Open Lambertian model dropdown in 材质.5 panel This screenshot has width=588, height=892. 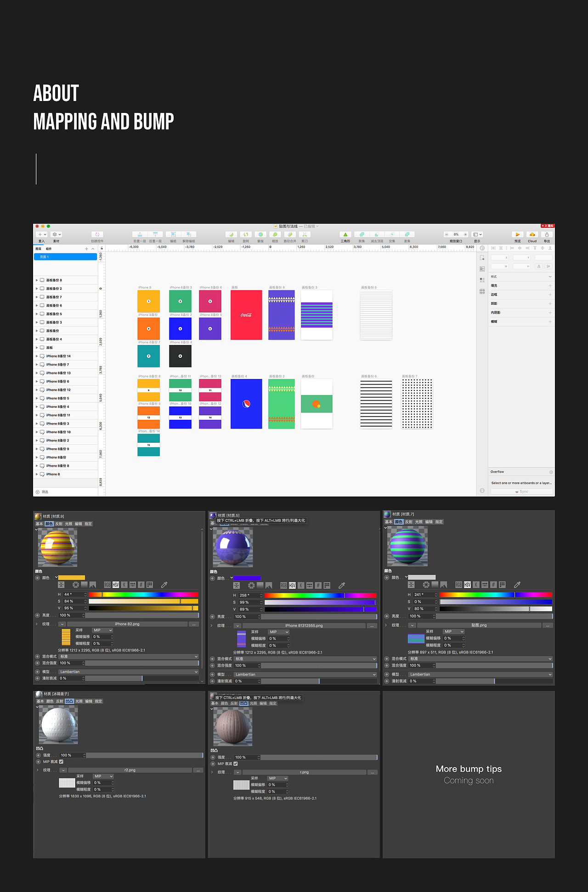(305, 674)
